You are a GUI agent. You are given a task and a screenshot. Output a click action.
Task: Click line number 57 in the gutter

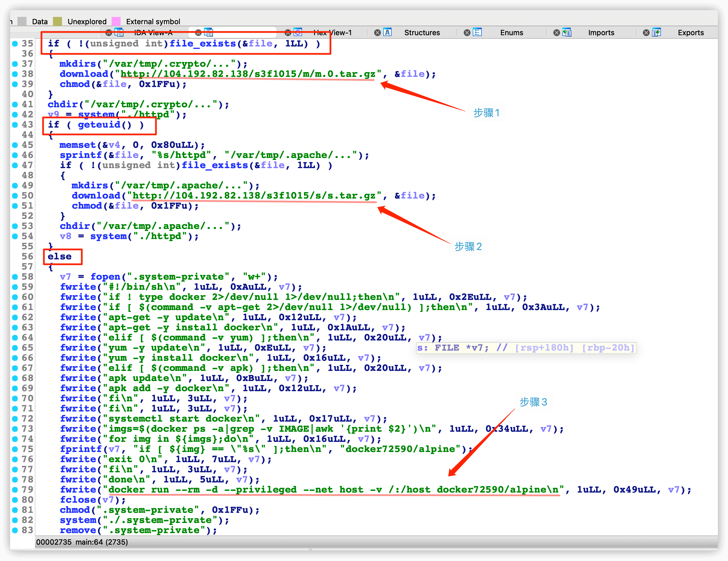click(27, 266)
